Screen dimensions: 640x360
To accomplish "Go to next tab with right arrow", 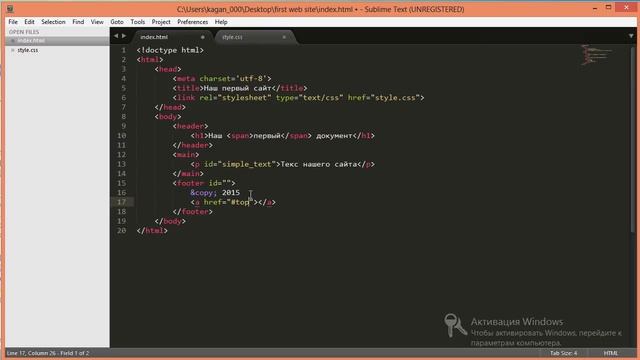I will coord(124,36).
